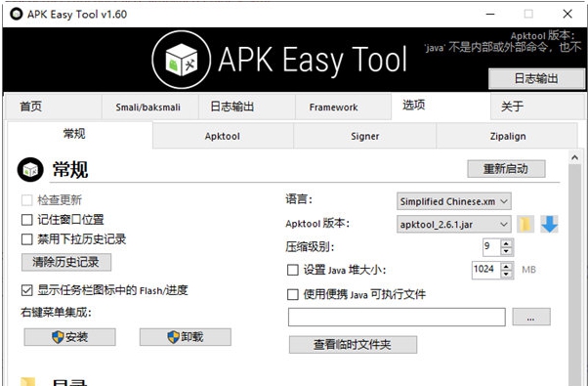Image resolution: width=588 pixels, height=386 pixels.
Task: Toggle the 检查更新 checkbox
Action: pyautogui.click(x=26, y=200)
